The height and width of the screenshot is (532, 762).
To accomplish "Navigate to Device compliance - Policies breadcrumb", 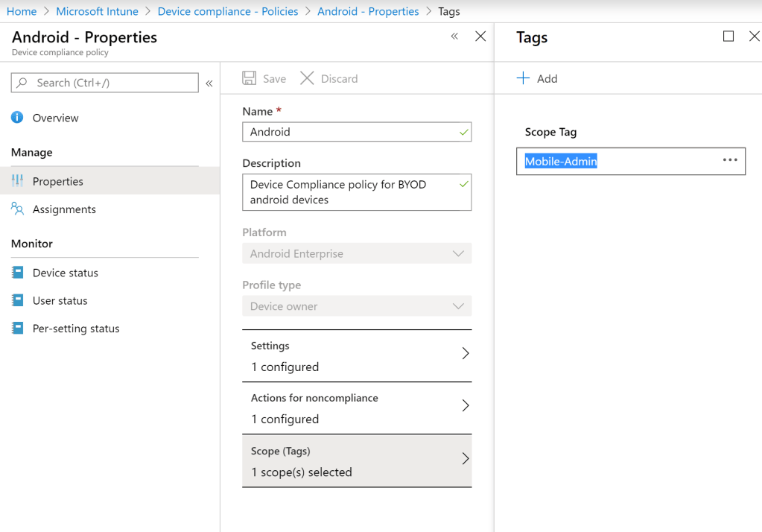I will pyautogui.click(x=228, y=11).
